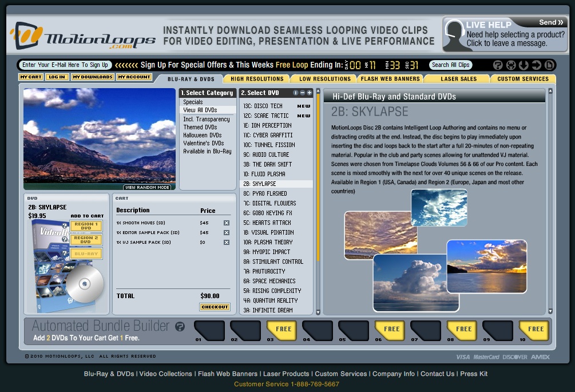Click the plus icon in Select DVD header
575x392 pixels.
tap(309, 93)
